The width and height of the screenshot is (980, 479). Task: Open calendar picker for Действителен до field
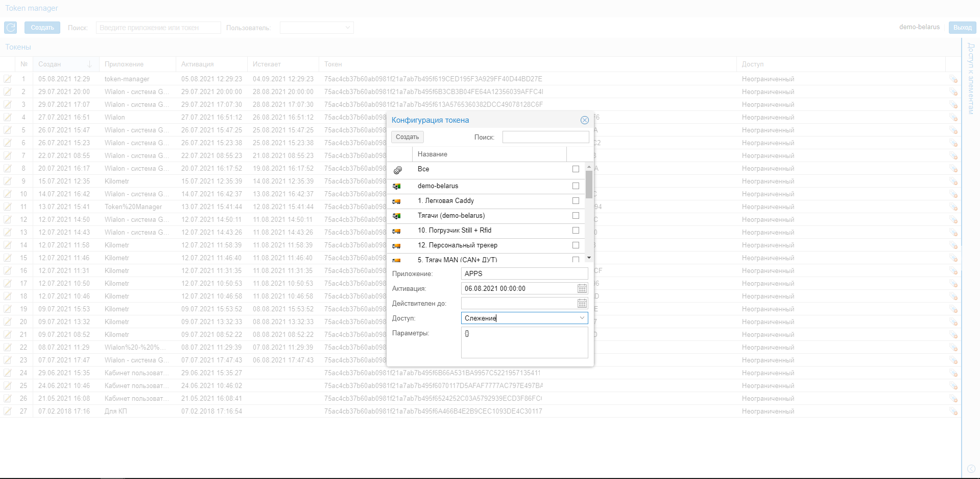(x=582, y=304)
